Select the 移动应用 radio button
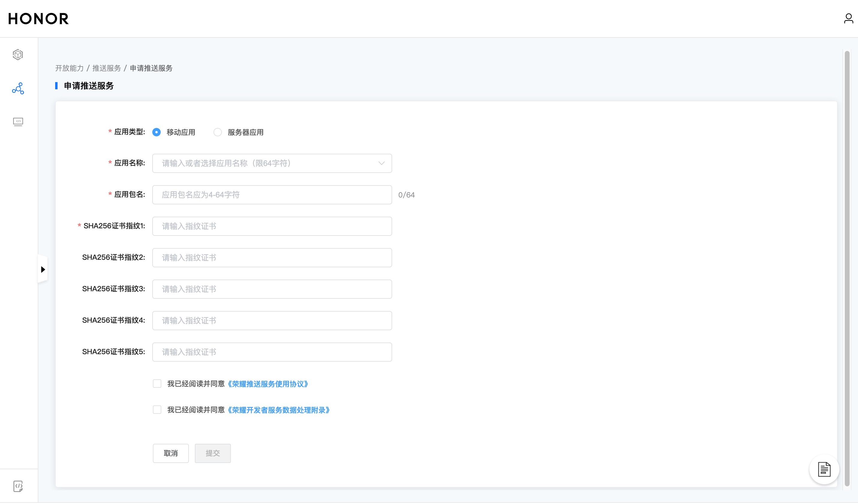Viewport: 858px width, 504px height. coord(156,132)
